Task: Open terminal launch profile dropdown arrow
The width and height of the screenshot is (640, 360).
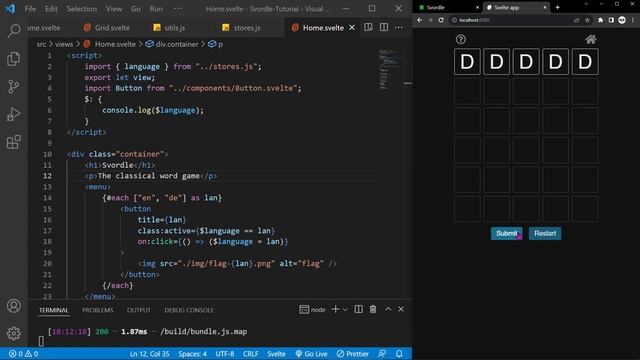Action: click(345, 310)
